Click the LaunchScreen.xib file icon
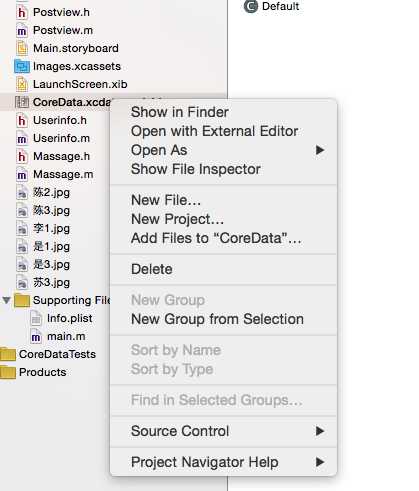Viewport: 419px width, 491px height. (22, 84)
